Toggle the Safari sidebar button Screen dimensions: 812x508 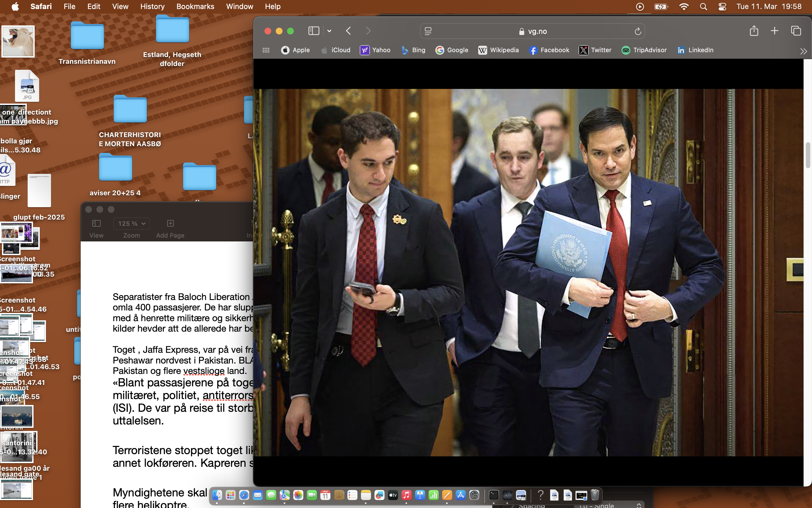point(314,31)
